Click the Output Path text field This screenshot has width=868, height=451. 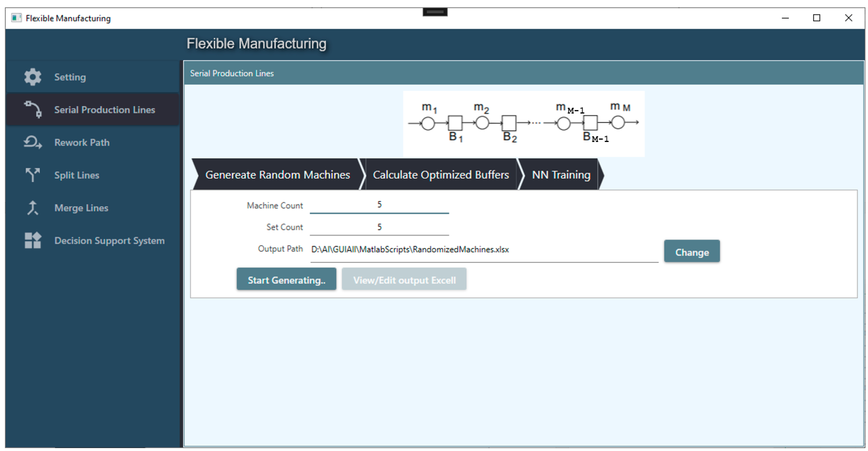click(484, 250)
